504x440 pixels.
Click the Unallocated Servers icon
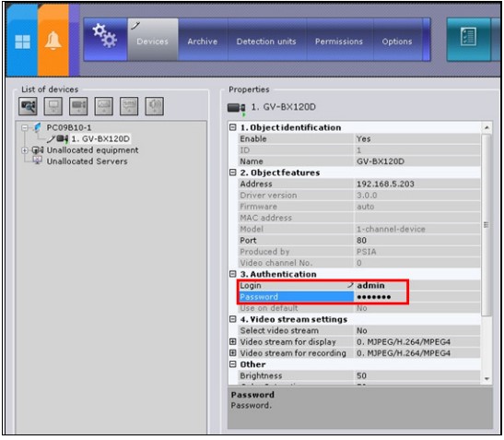38,161
